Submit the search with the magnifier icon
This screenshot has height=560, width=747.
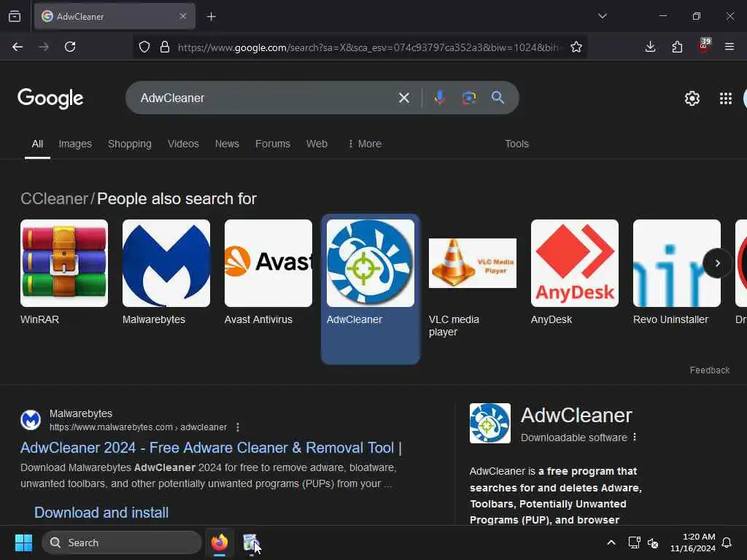(x=498, y=98)
